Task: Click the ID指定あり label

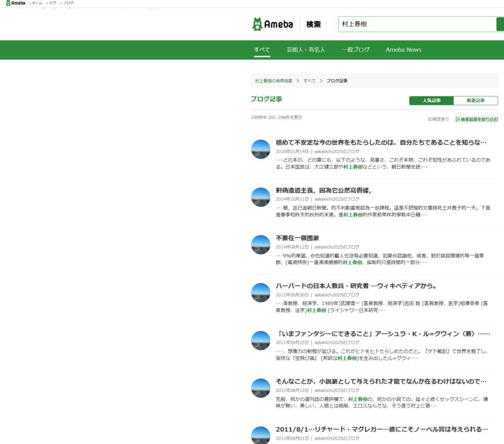Action: coord(438,119)
